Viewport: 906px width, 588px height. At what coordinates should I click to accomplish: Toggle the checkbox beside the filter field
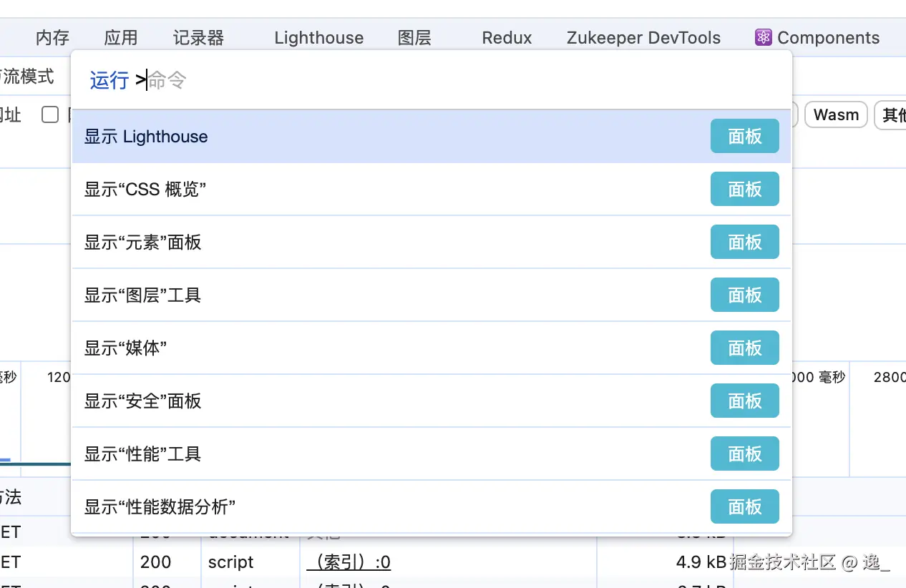click(x=50, y=114)
